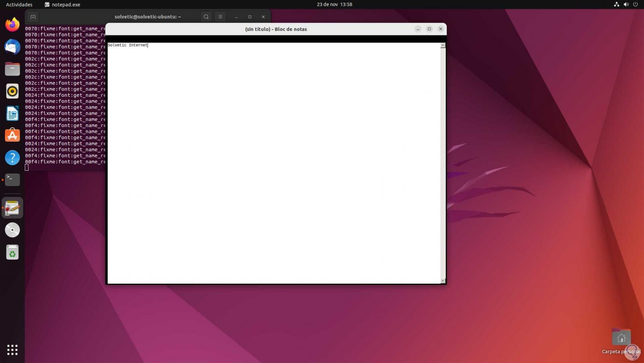Open the network status icon in top bar
Image resolution: width=644 pixels, height=363 pixels.
point(617,4)
